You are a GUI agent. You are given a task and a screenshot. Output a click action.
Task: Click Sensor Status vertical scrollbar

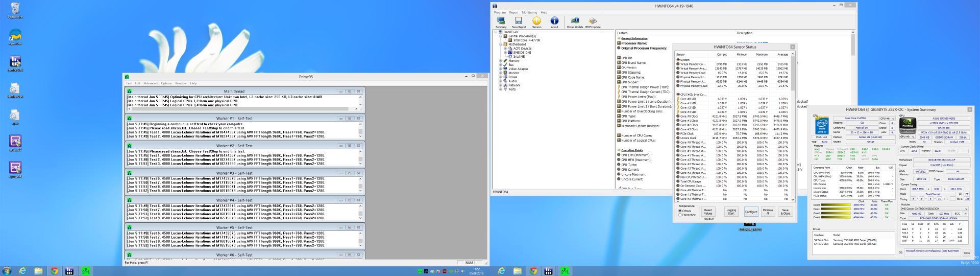pyautogui.click(x=793, y=127)
